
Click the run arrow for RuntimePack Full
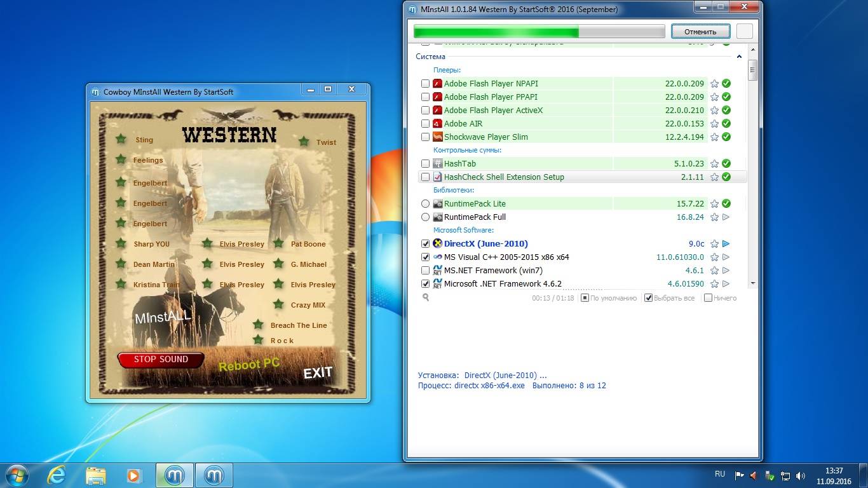pos(726,217)
